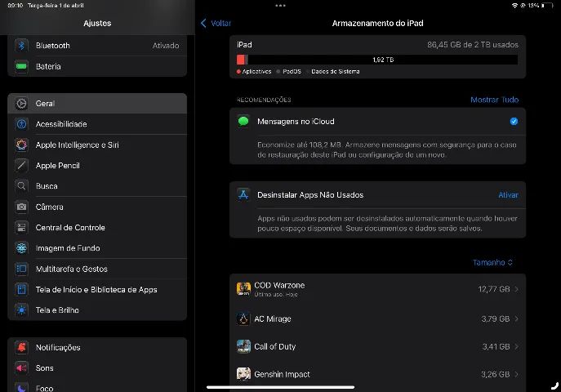Tap the Câmera icon
Screen dimensions: 561x392
click(21, 207)
